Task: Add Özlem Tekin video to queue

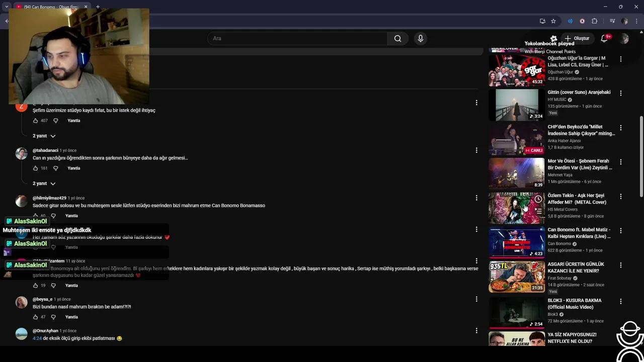Action: (x=538, y=211)
